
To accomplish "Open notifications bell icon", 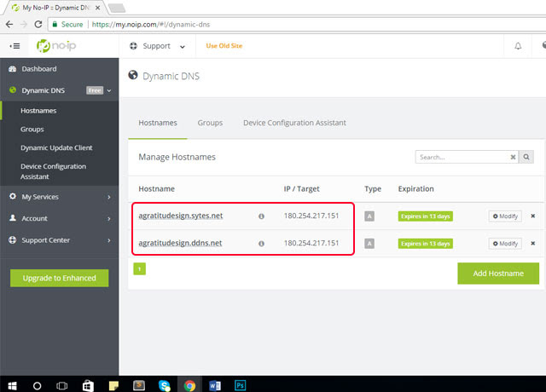I will coord(518,46).
